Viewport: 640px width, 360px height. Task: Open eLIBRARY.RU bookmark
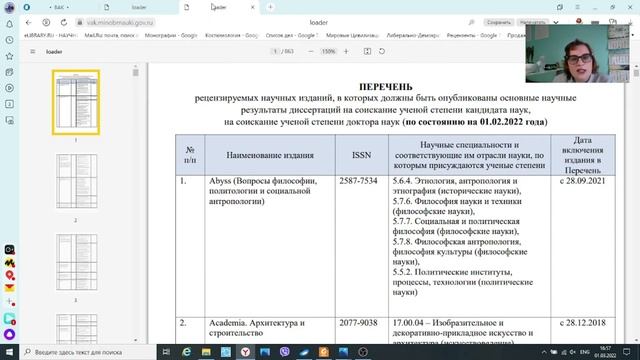tap(51, 36)
